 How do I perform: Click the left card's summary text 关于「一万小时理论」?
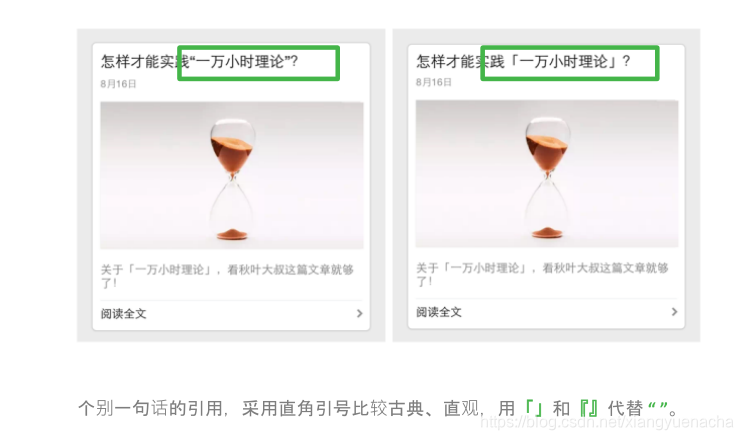pyautogui.click(x=227, y=276)
